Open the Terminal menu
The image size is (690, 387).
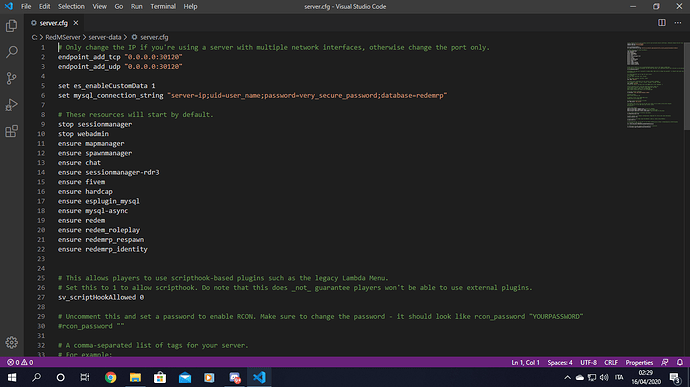tap(163, 6)
